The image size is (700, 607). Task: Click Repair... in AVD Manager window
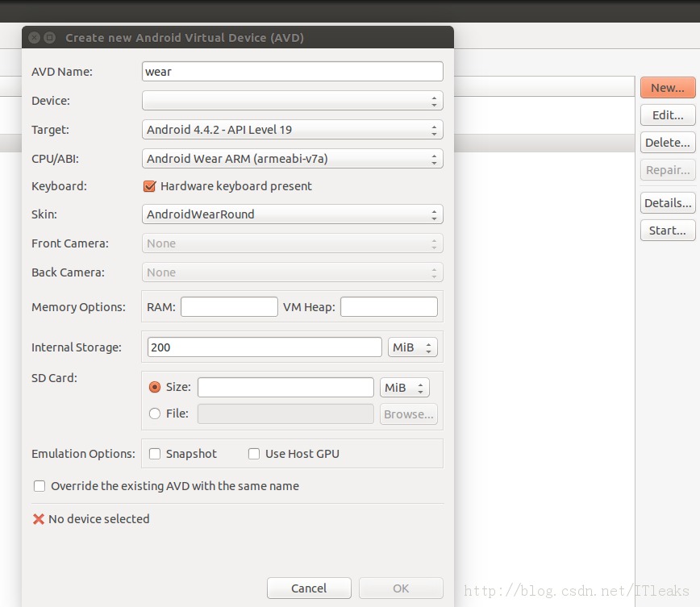coord(668,169)
